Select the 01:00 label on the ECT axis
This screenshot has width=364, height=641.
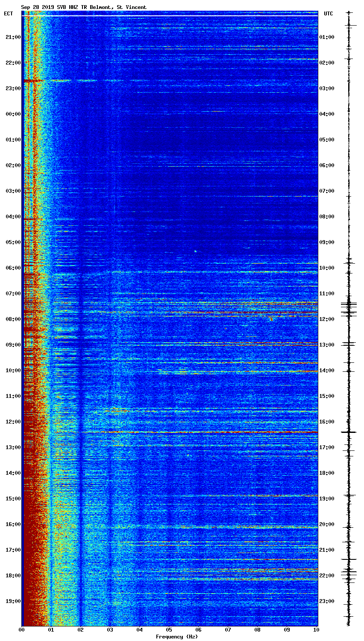pos(12,140)
